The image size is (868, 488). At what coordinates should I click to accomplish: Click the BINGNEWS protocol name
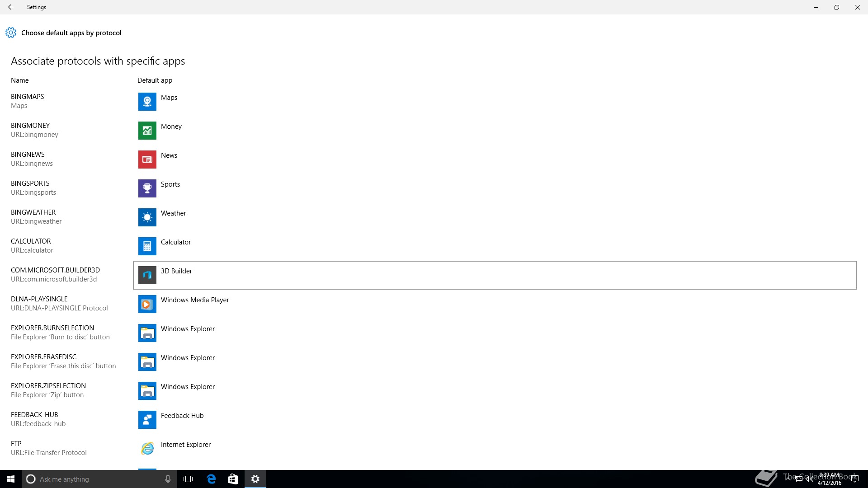pyautogui.click(x=28, y=155)
